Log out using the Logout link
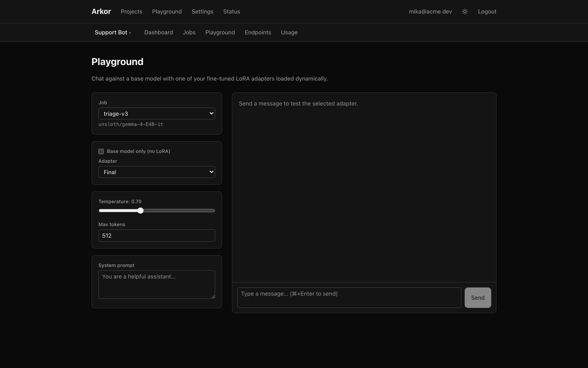Image resolution: width=588 pixels, height=368 pixels. pyautogui.click(x=487, y=11)
